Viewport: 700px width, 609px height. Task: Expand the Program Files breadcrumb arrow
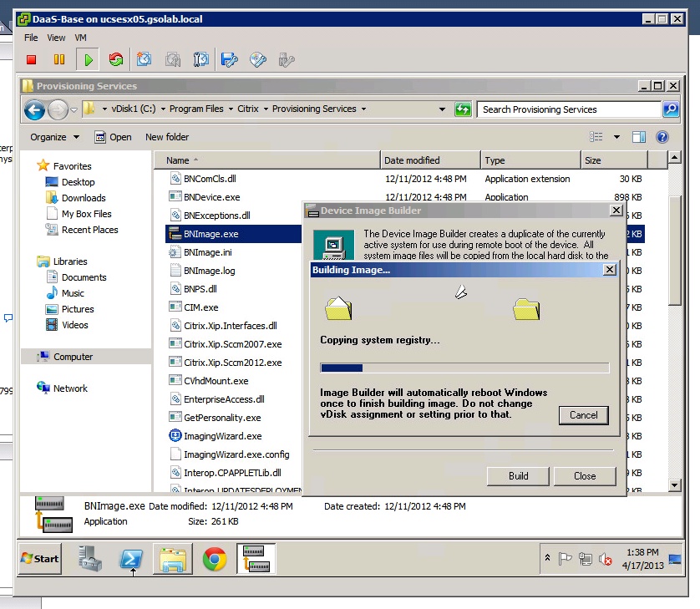231,109
